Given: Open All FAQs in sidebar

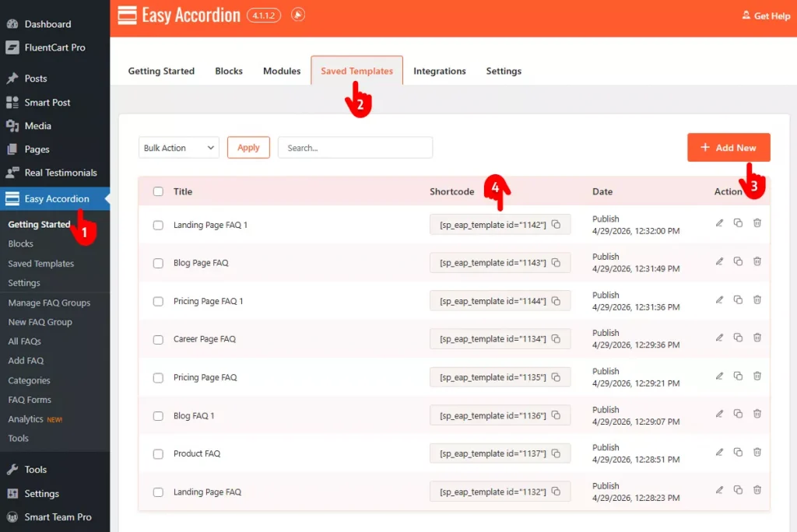Looking at the screenshot, I should [x=24, y=341].
